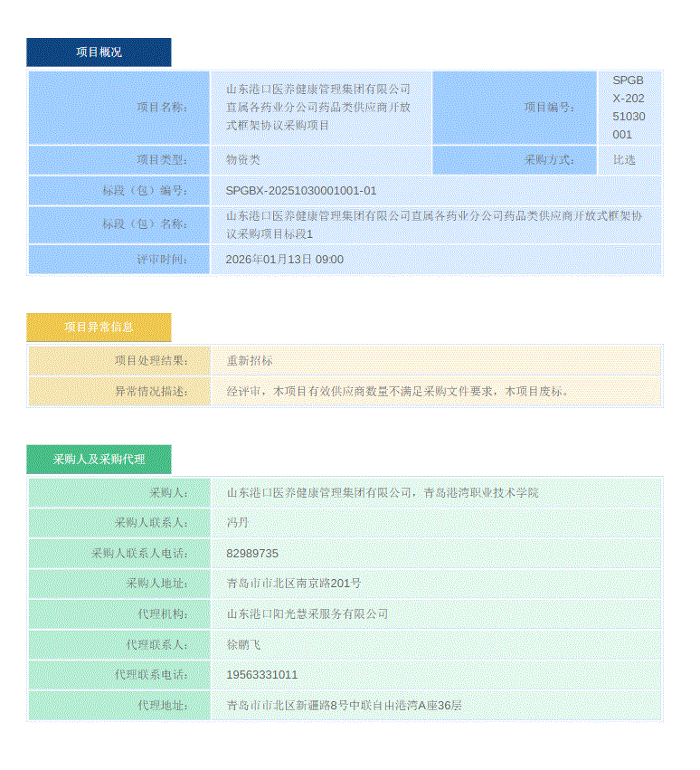Click the 物资类 project type value
The height and width of the screenshot is (770, 700).
[243, 160]
